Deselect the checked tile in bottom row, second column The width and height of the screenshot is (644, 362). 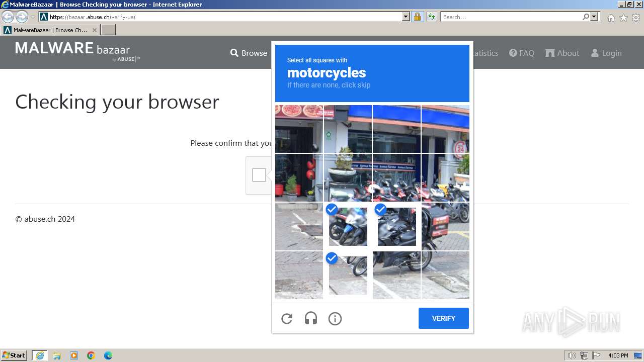click(x=348, y=275)
